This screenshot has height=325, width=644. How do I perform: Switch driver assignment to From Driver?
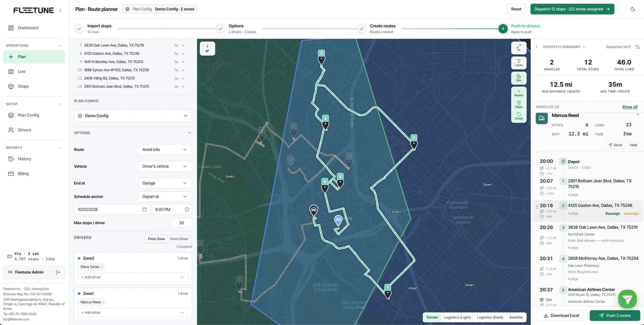point(179,239)
